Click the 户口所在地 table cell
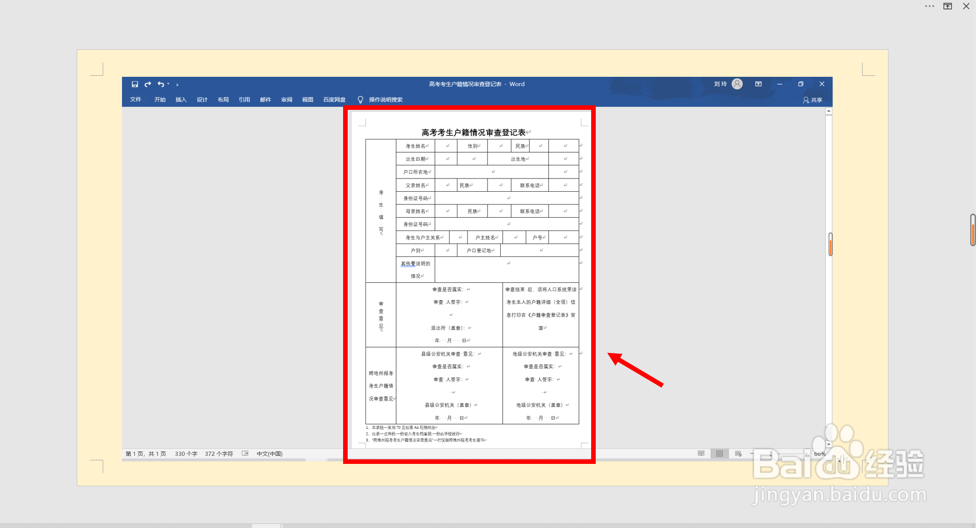Screen dimensions: 980x528 pos(415,172)
